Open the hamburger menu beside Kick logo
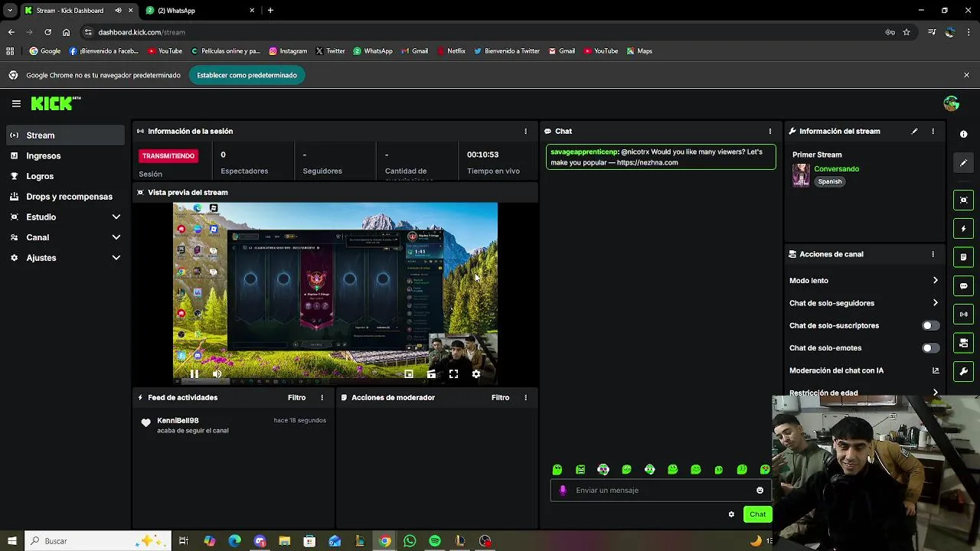The height and width of the screenshot is (551, 980). tap(16, 103)
